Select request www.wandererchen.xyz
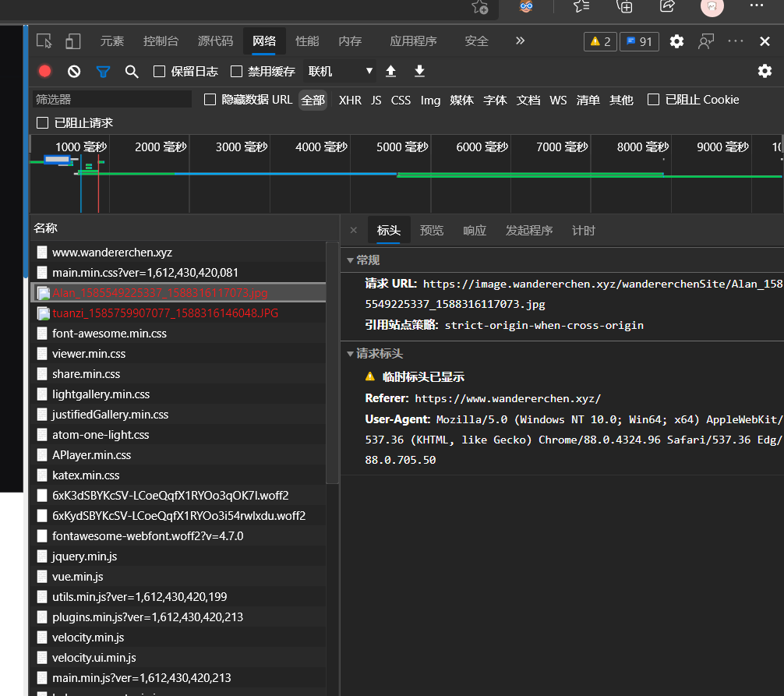784x696 pixels. click(178, 252)
